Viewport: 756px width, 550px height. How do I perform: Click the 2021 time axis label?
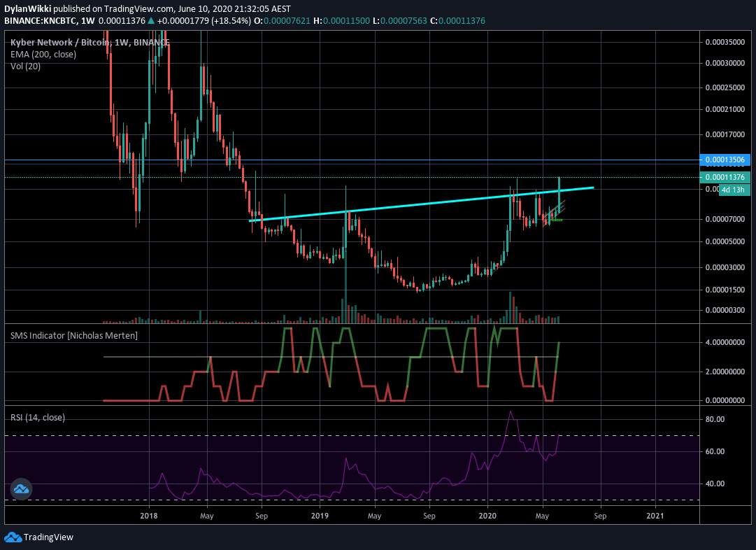[655, 516]
